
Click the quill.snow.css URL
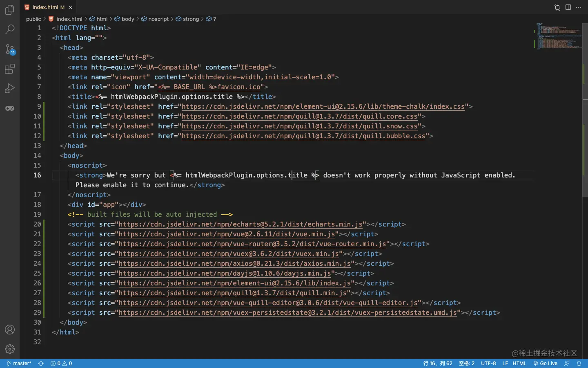[299, 126]
